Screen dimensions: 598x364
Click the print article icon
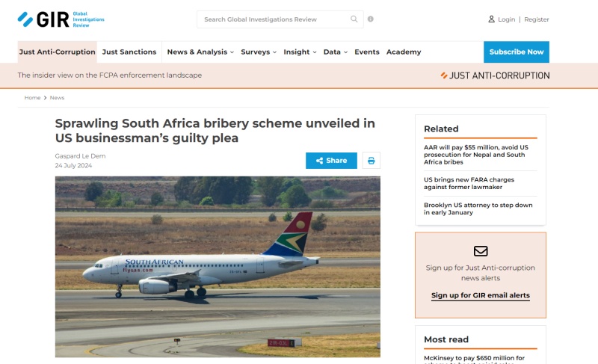372,161
